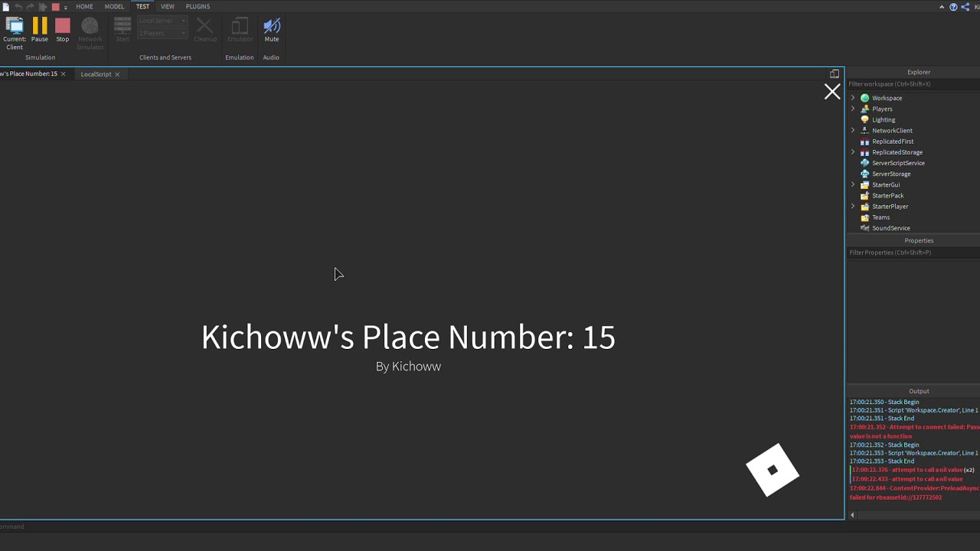Click the share icon in the title bar
Viewport: 980px width, 551px height.
click(965, 7)
